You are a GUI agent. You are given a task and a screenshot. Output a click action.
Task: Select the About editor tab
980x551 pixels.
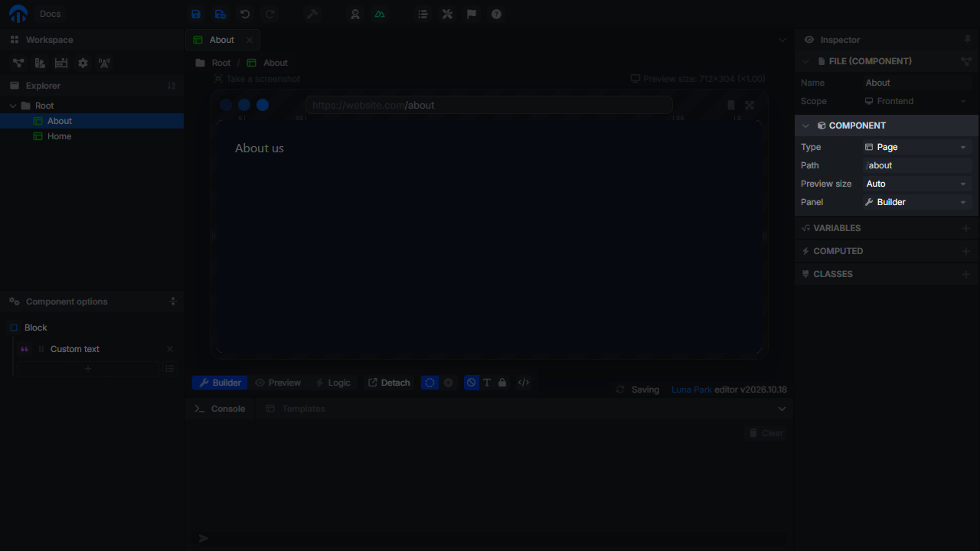222,40
